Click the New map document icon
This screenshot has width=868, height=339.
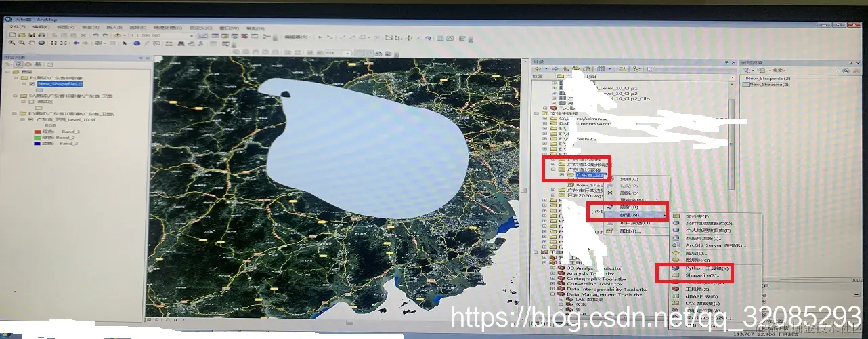(x=13, y=35)
